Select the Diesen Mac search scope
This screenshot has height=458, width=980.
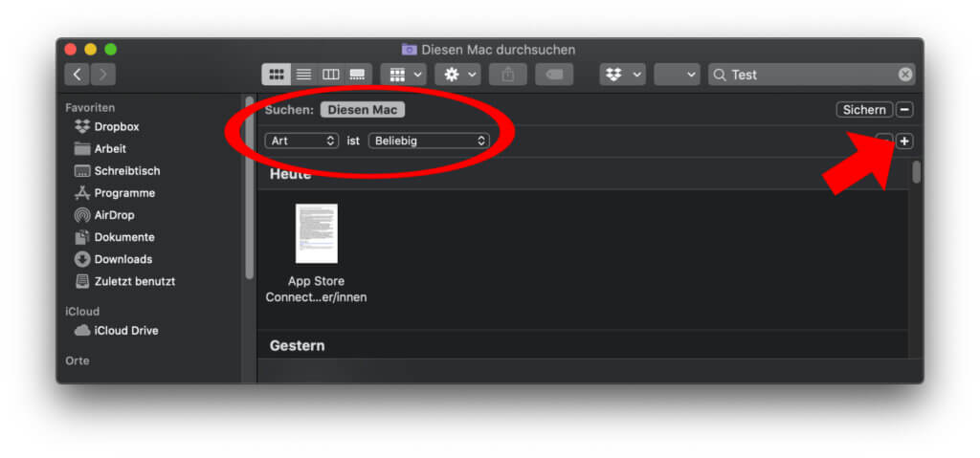click(x=363, y=110)
